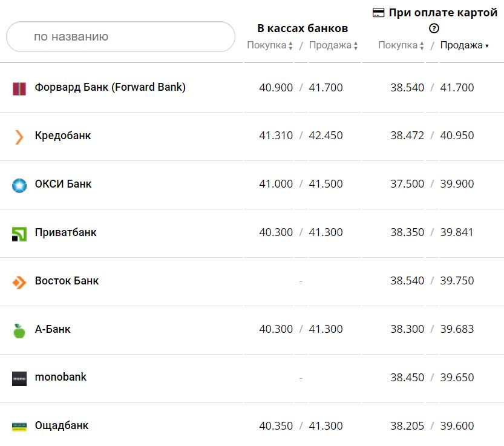Open the card payment help question mark
This screenshot has width=504, height=446.
434,28
